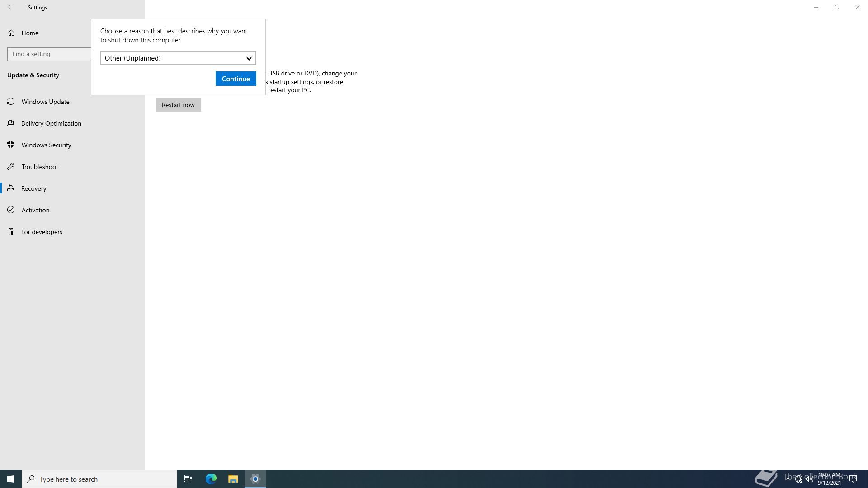868x488 pixels.
Task: Minimize the Settings window
Action: click(816, 7)
